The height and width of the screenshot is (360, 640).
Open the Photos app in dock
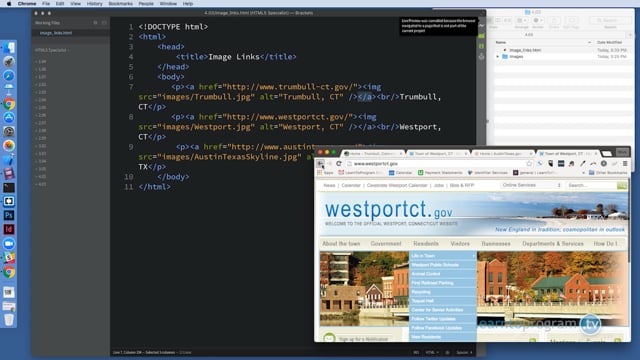pos(9,146)
